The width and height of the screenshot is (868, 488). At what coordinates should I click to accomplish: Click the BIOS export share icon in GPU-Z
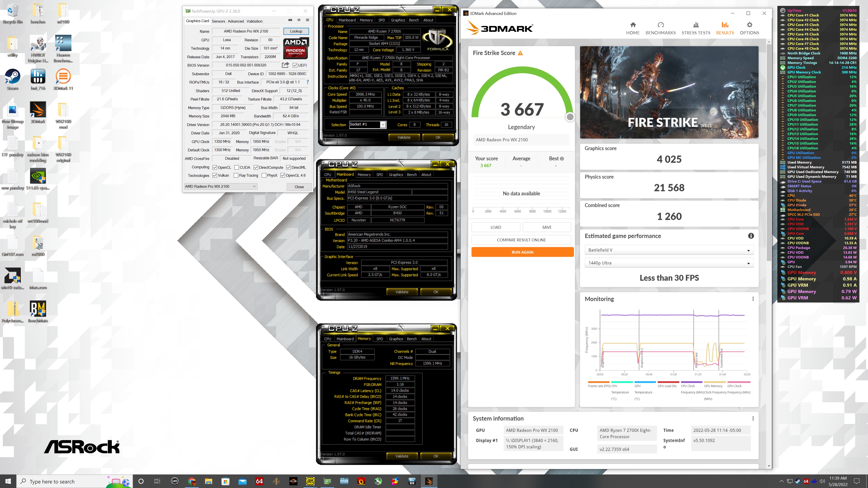[285, 65]
